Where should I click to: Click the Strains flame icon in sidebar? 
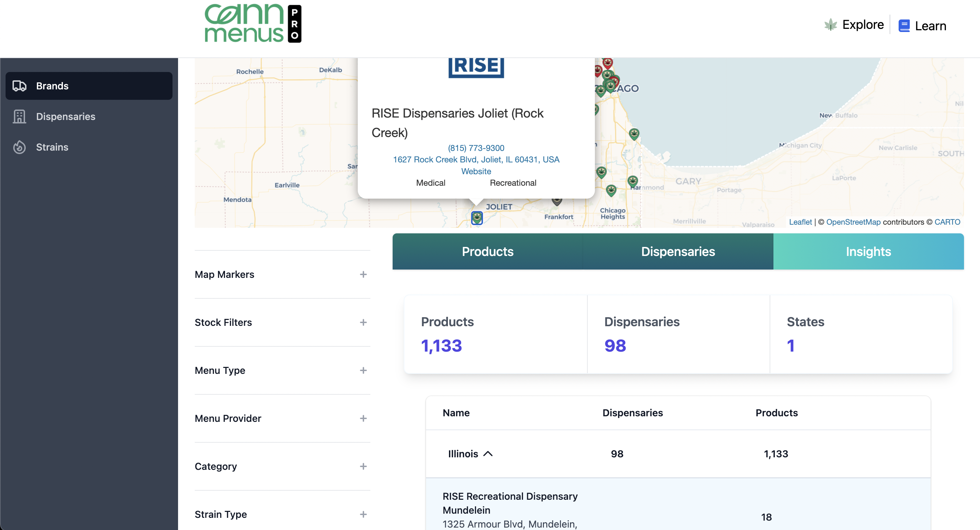(19, 147)
